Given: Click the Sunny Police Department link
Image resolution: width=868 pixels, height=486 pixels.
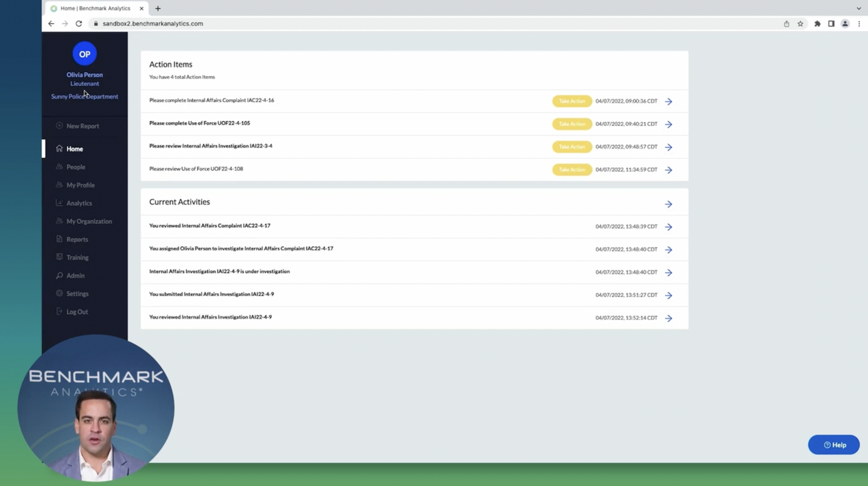Looking at the screenshot, I should tap(84, 97).
